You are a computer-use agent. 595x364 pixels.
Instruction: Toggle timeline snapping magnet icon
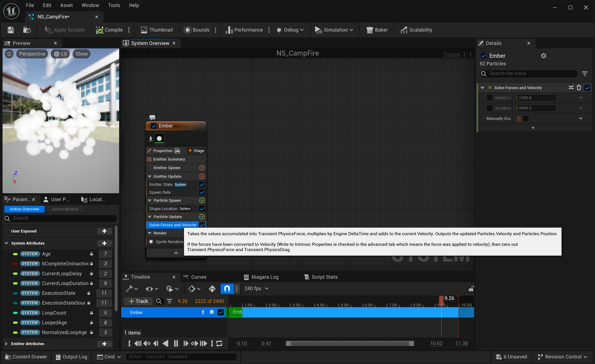[x=227, y=288]
